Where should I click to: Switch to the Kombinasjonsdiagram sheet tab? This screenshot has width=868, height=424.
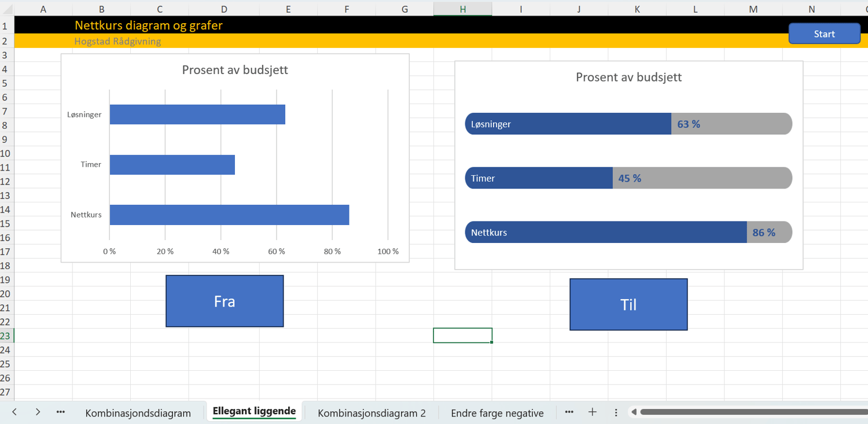(x=138, y=412)
